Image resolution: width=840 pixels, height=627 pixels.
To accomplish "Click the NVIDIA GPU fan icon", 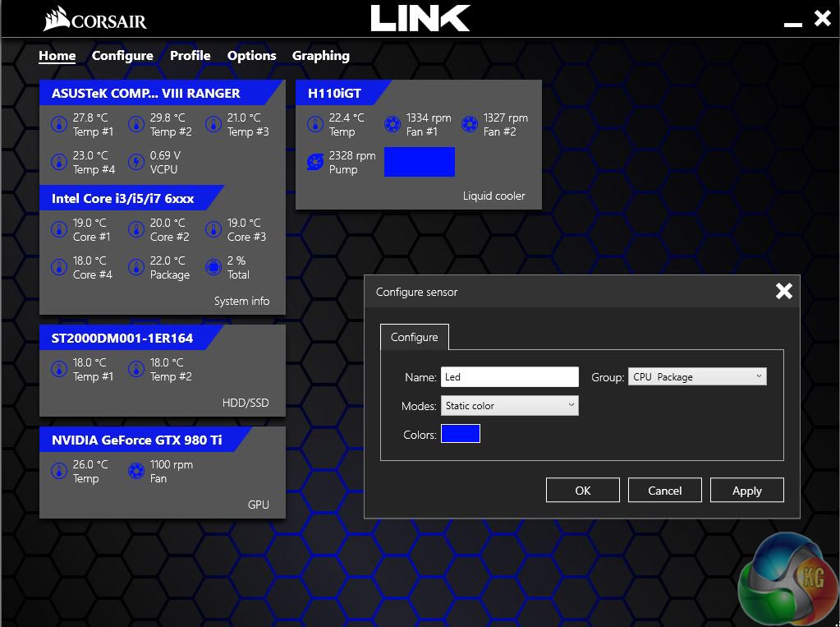I will (x=136, y=471).
